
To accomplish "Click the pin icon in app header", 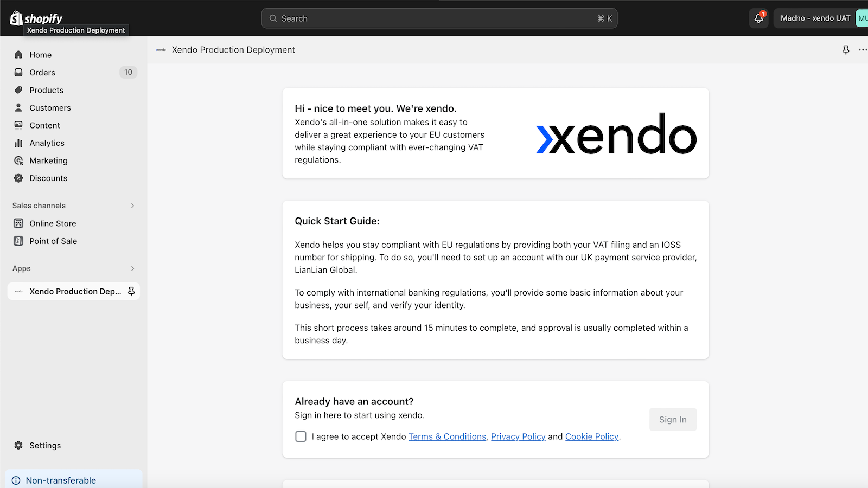I will click(x=846, y=50).
